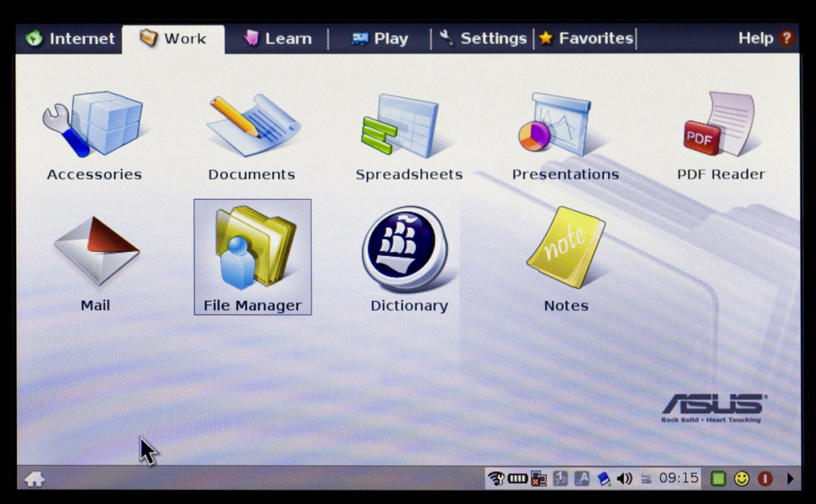The width and height of the screenshot is (816, 504).
Task: Click the wireless network tray icon
Action: pos(496,479)
